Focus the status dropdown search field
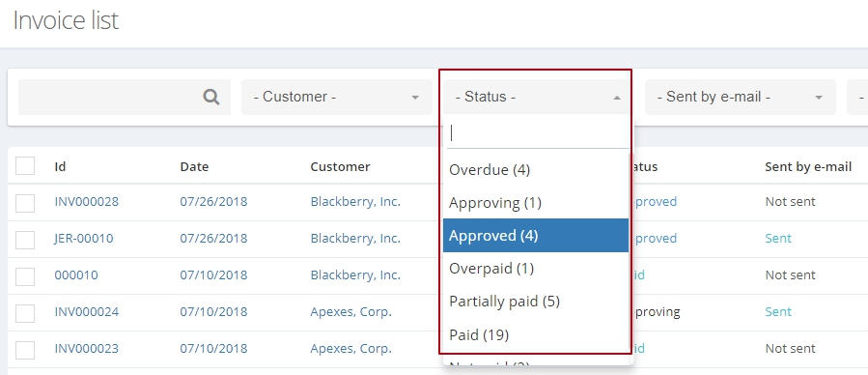This screenshot has height=375, width=868. (x=538, y=133)
